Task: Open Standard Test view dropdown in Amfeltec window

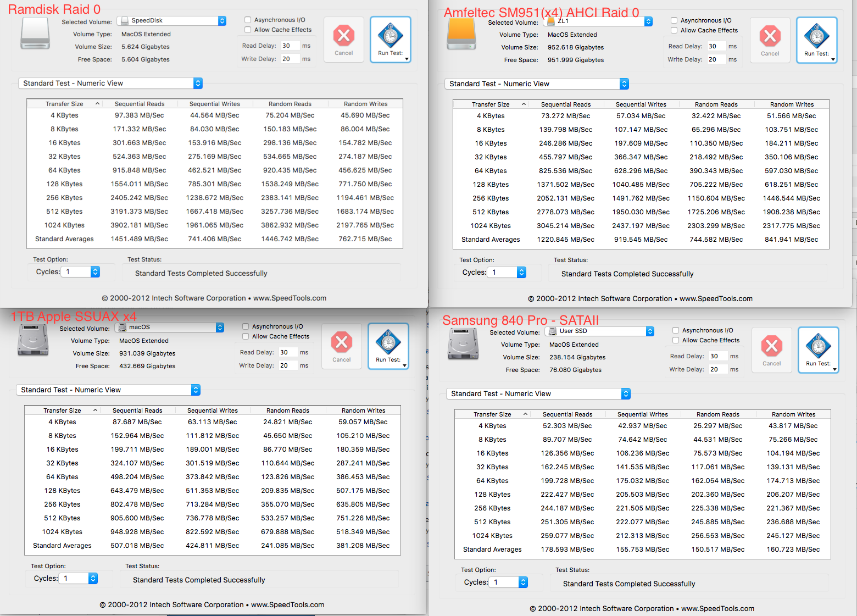Action: click(537, 84)
